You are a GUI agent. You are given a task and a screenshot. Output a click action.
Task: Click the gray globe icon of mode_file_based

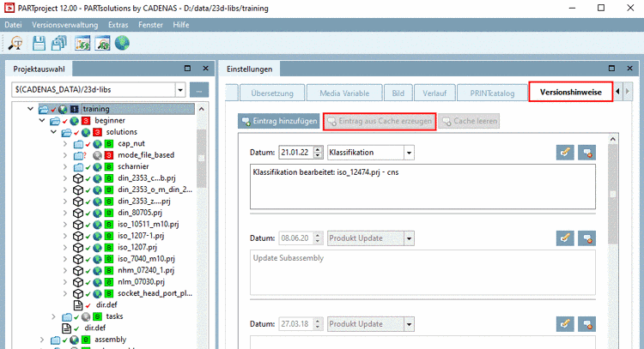point(97,155)
